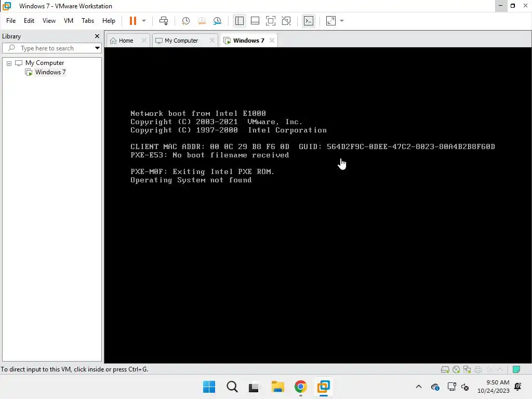The image size is (532, 399).
Task: Toggle the library sidebar visibility
Action: 239,21
